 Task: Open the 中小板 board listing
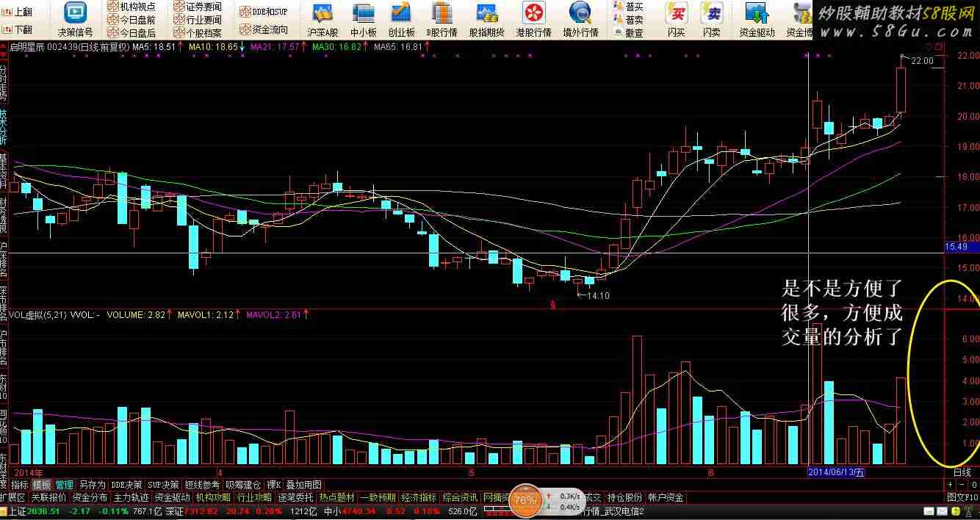pyautogui.click(x=363, y=19)
